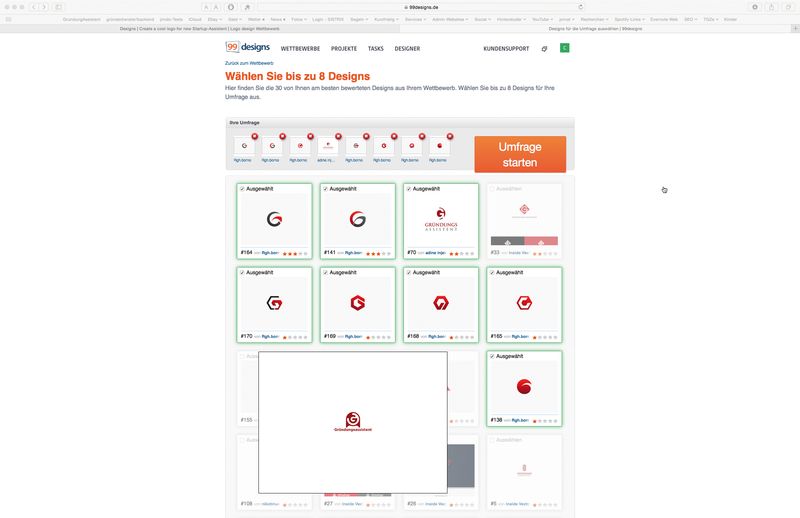Click the Safari share icon

click(x=769, y=7)
